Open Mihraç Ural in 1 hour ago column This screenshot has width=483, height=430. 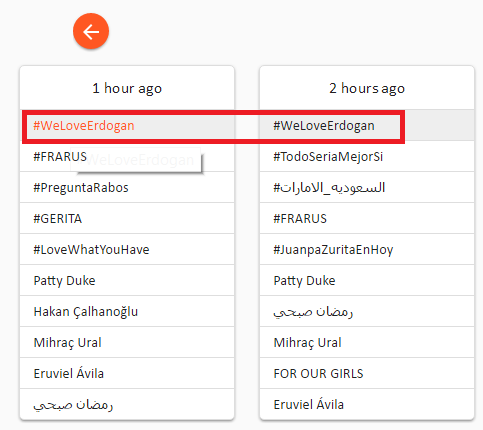point(127,342)
